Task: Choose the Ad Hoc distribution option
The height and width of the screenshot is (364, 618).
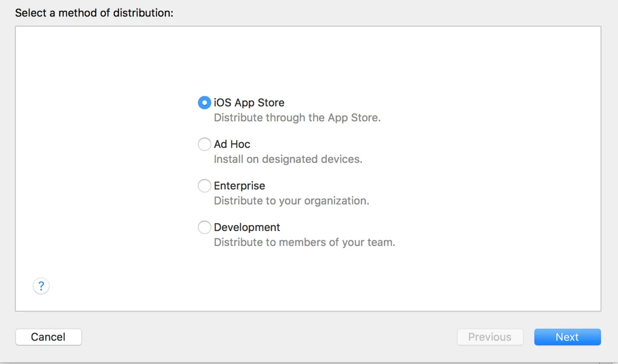Action: pos(204,144)
